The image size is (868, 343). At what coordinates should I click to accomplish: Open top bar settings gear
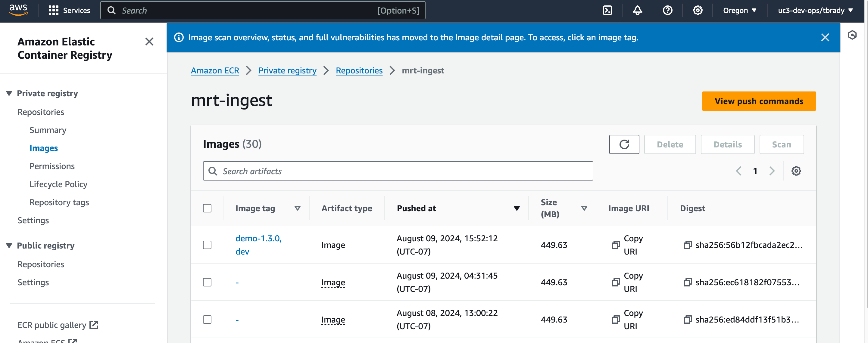tap(698, 11)
